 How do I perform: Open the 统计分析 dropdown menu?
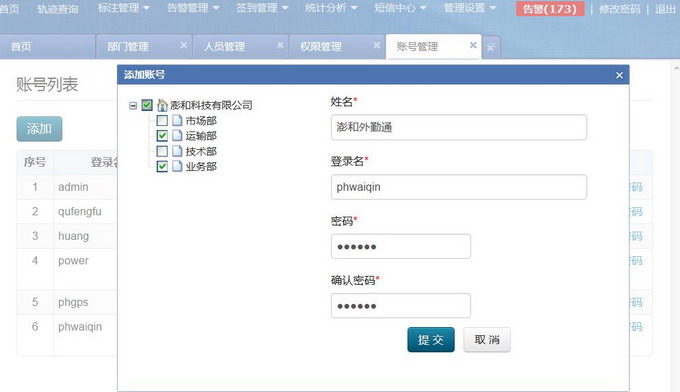click(331, 8)
